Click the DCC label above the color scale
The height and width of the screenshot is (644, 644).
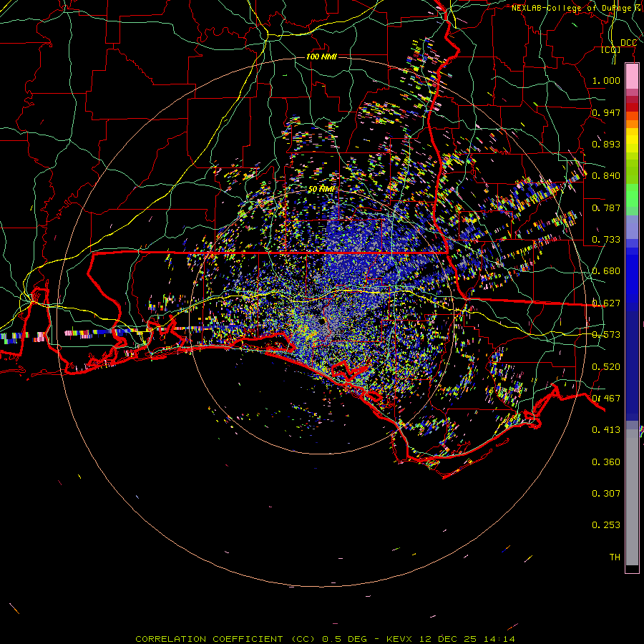pos(628,43)
